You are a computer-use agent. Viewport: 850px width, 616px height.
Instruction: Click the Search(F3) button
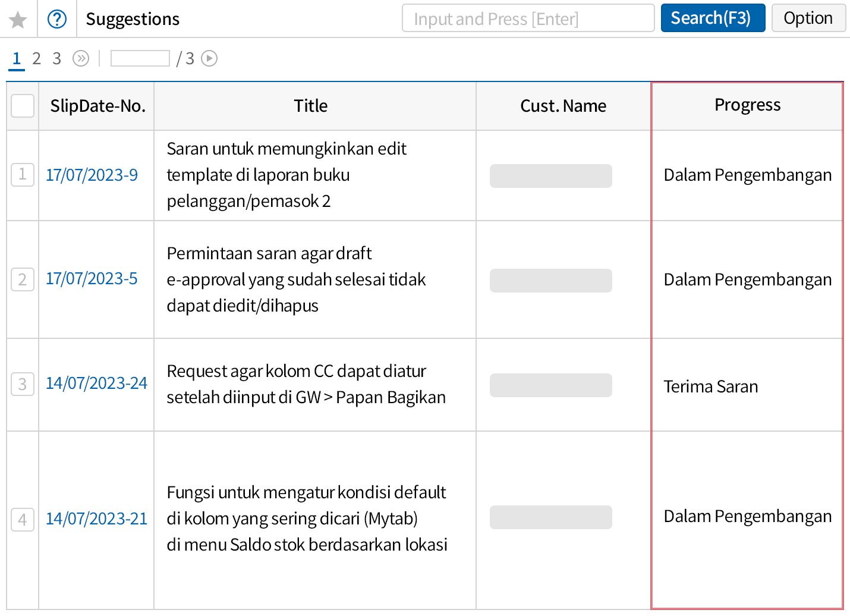(x=712, y=18)
